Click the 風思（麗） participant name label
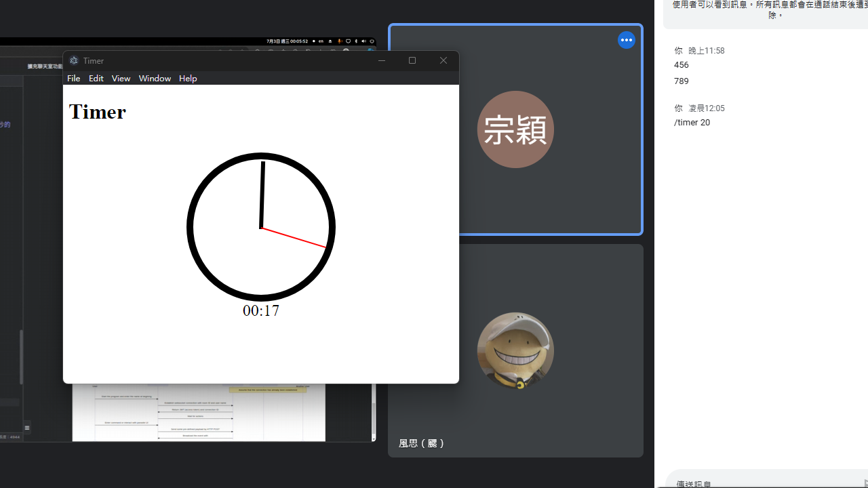 pyautogui.click(x=422, y=443)
